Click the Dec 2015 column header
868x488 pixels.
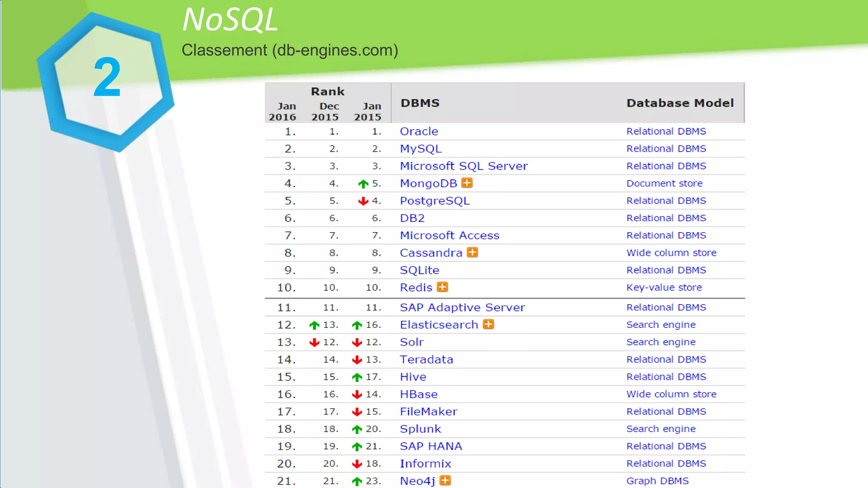click(x=325, y=111)
